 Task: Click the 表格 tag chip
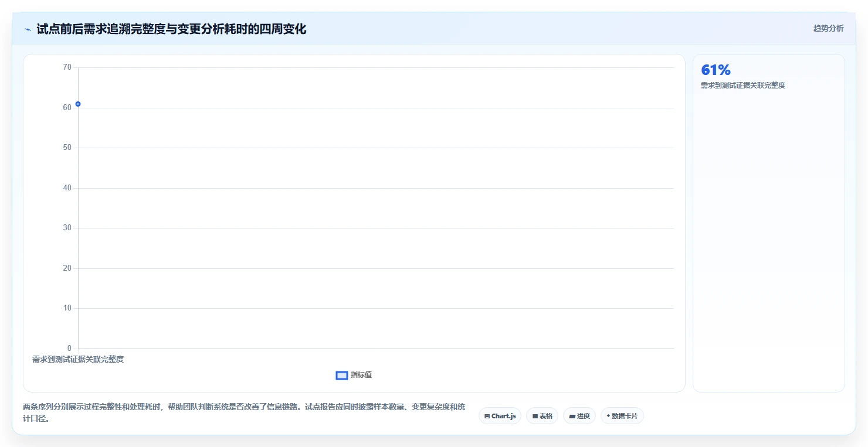click(x=542, y=416)
